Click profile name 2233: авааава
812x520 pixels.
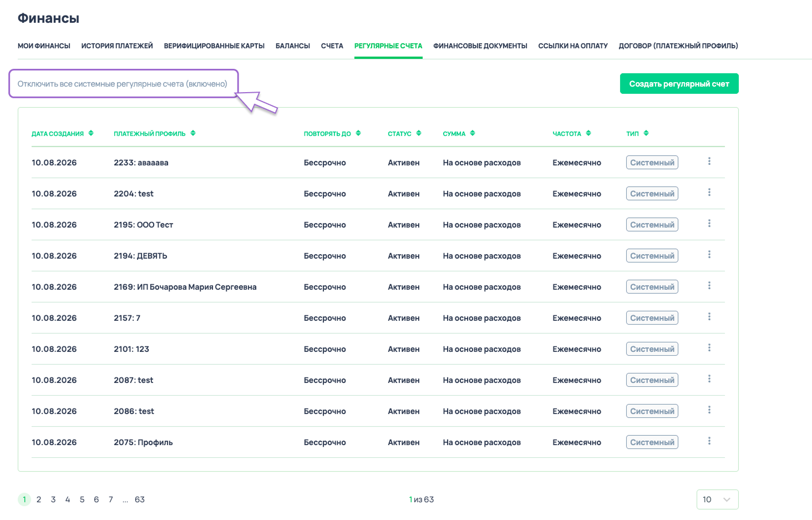[x=141, y=163]
